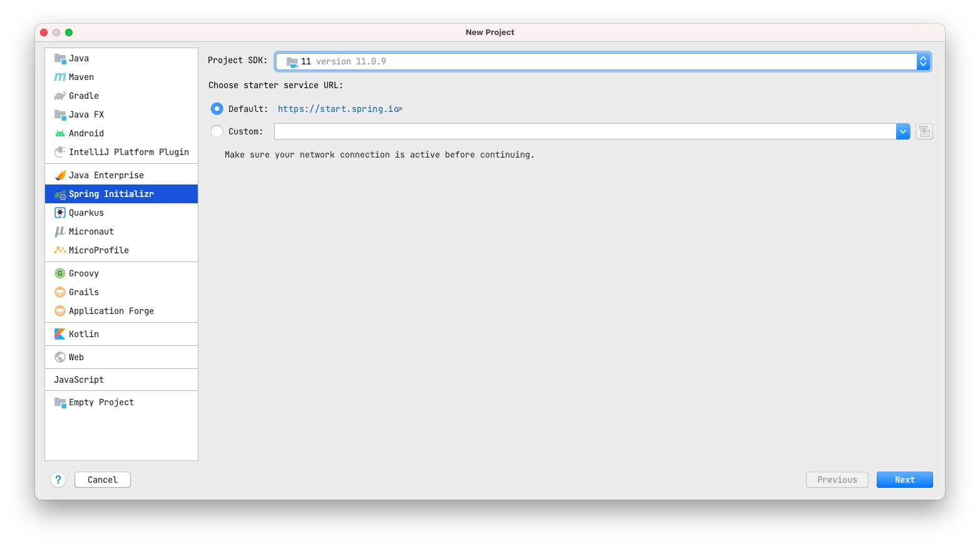Select Micronaut label in the list
Screen dimensions: 980x546
pos(91,231)
